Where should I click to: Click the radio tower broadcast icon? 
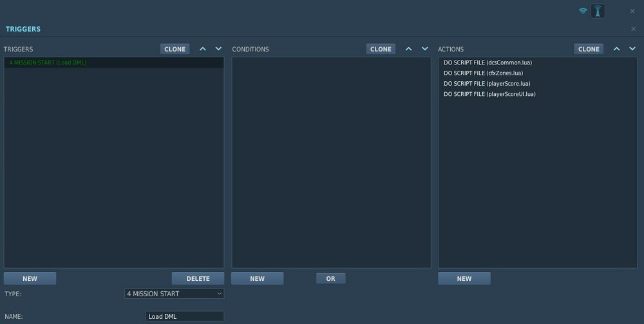coord(598,11)
